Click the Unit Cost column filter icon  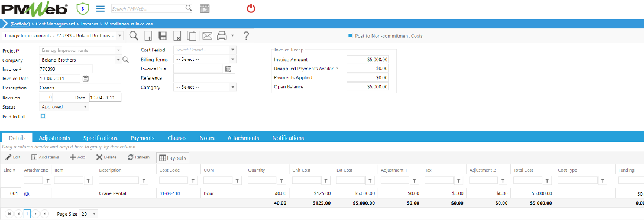coord(326,180)
